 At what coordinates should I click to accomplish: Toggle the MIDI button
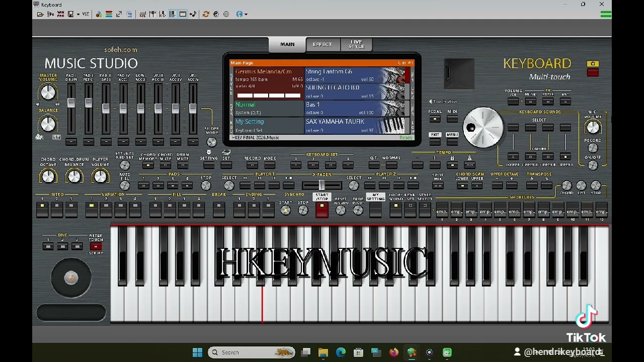pyautogui.click(x=452, y=119)
